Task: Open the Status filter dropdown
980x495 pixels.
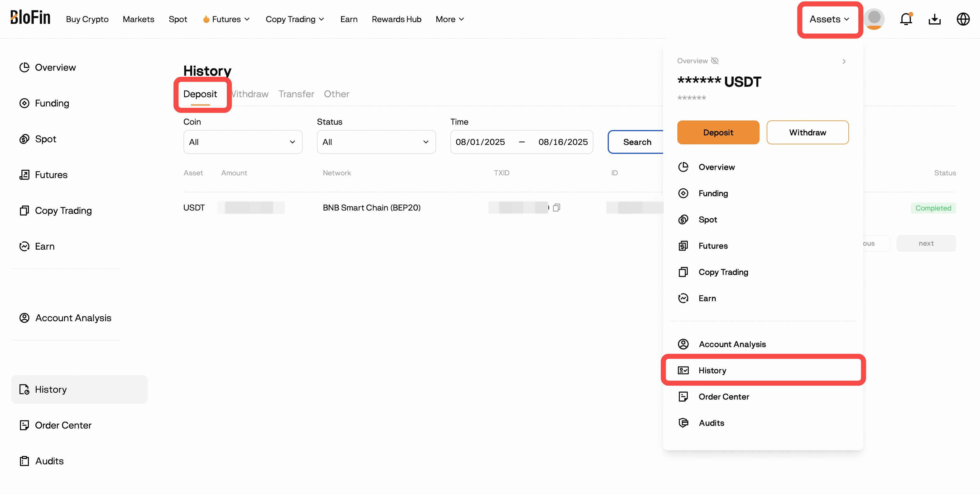Action: (x=376, y=142)
